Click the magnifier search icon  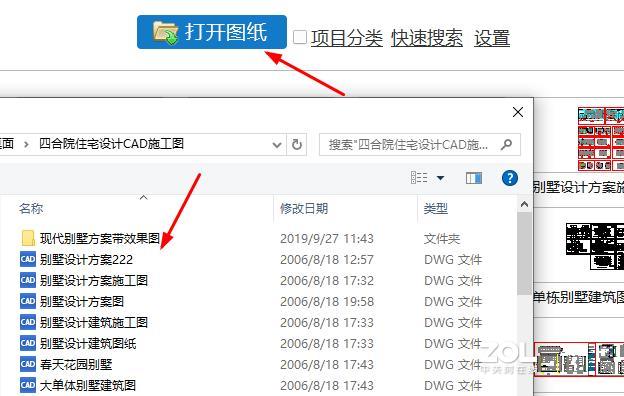click(x=506, y=144)
